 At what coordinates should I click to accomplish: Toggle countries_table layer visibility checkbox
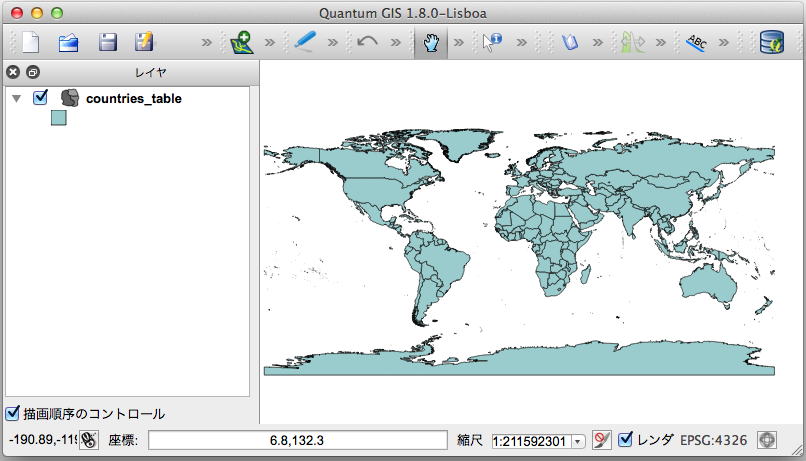click(x=41, y=98)
